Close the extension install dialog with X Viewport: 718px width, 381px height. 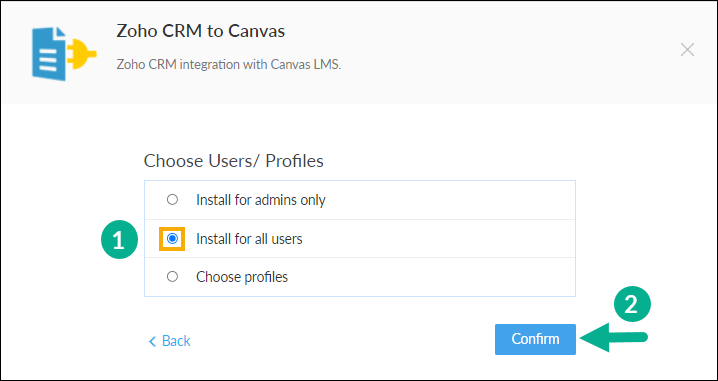687,49
